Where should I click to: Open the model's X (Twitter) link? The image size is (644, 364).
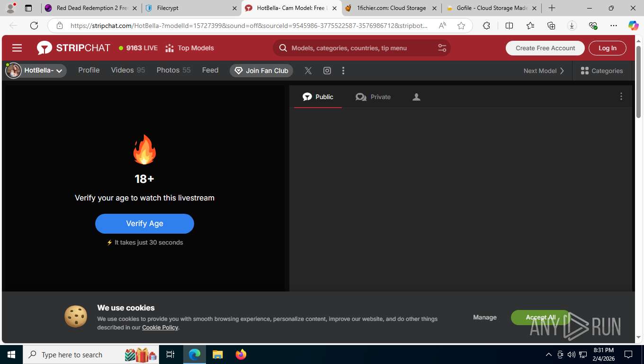pos(308,71)
